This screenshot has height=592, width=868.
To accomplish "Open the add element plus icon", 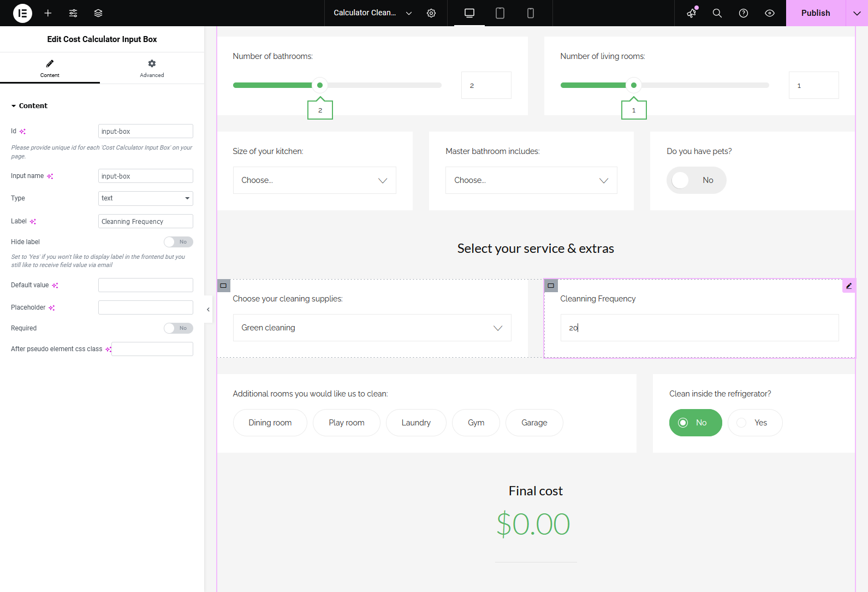I will click(x=48, y=13).
